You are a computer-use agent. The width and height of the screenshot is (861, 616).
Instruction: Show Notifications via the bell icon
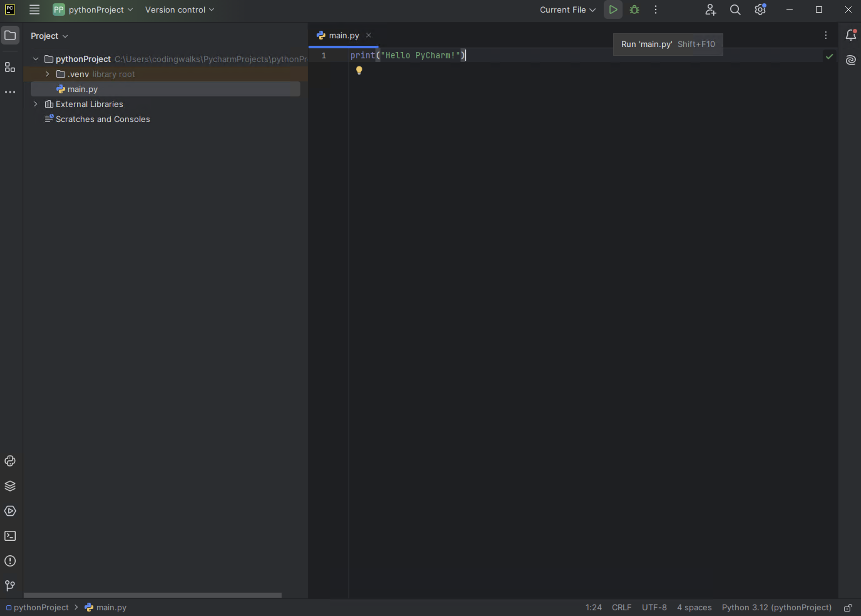[850, 35]
